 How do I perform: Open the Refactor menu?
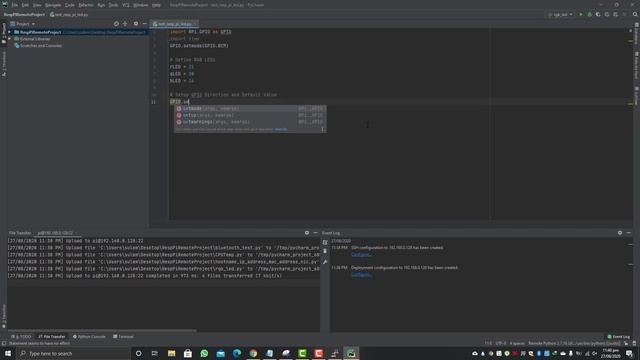pyautogui.click(x=86, y=5)
